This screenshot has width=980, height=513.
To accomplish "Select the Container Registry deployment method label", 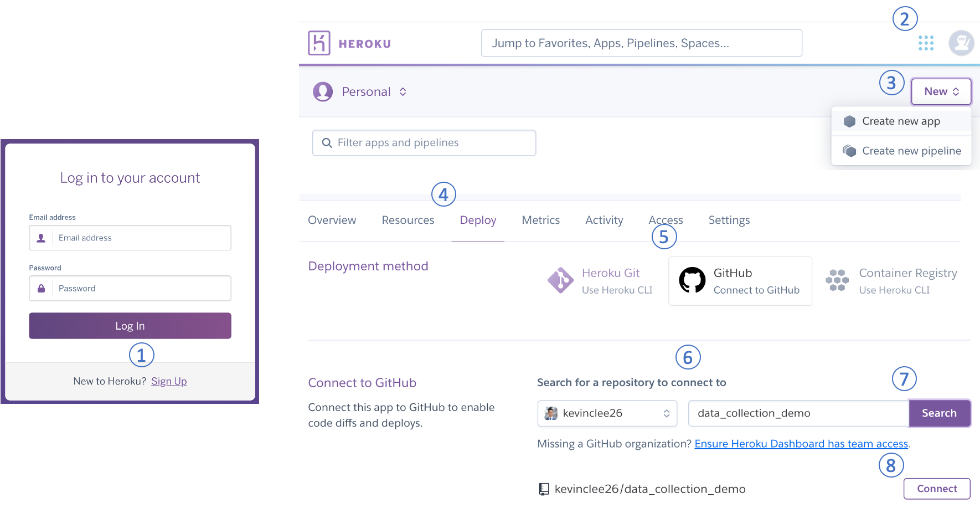I will (908, 273).
